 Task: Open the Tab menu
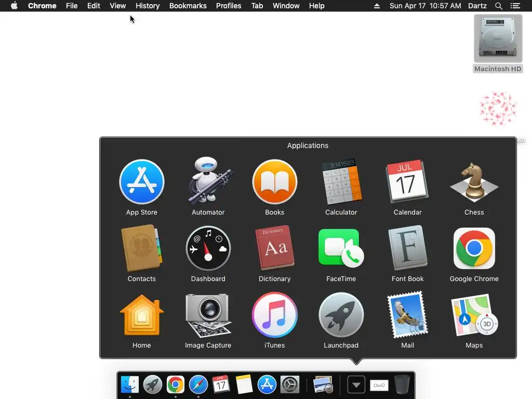tap(257, 6)
